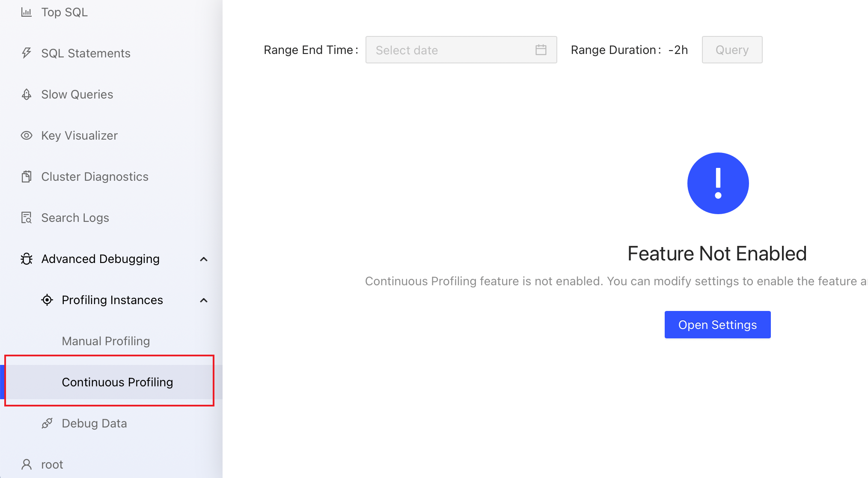Viewport: 868px width, 478px height.
Task: Click the Debug Data plug icon
Action: (x=47, y=423)
